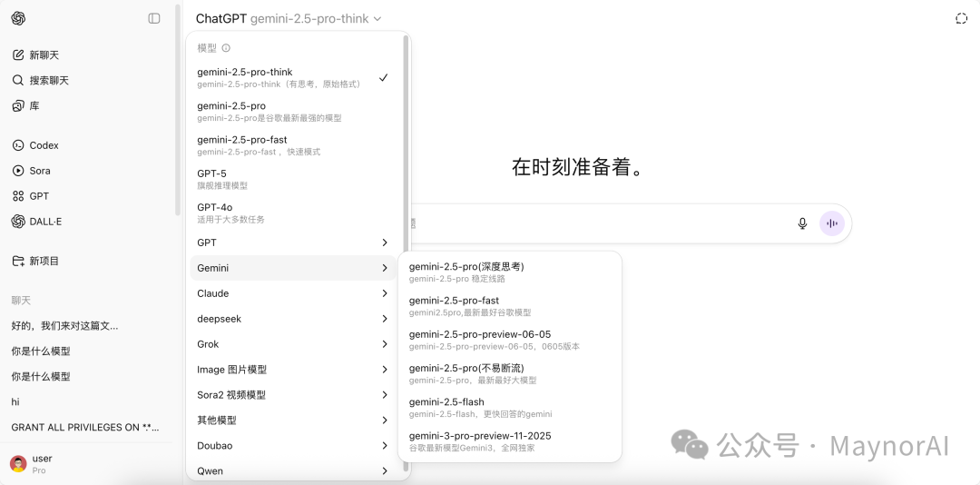Click the temporary chat dashed circle icon
The height and width of the screenshot is (485, 980).
click(x=961, y=19)
